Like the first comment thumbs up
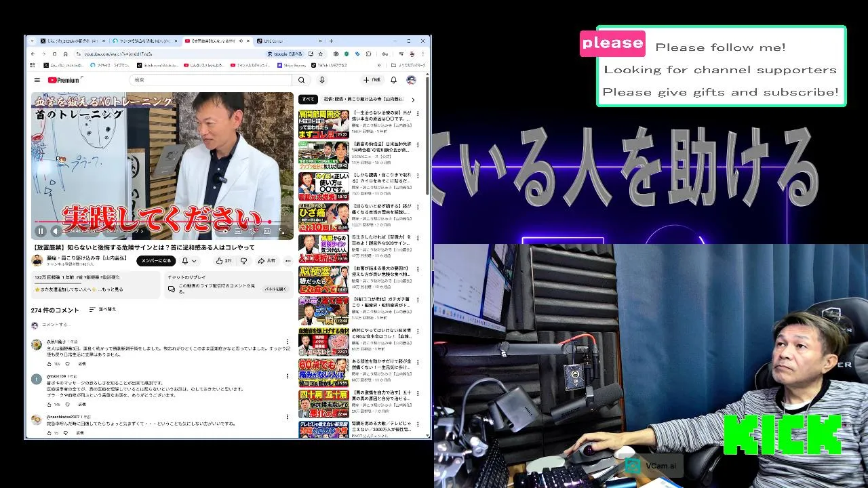The height and width of the screenshot is (488, 868). click(49, 364)
